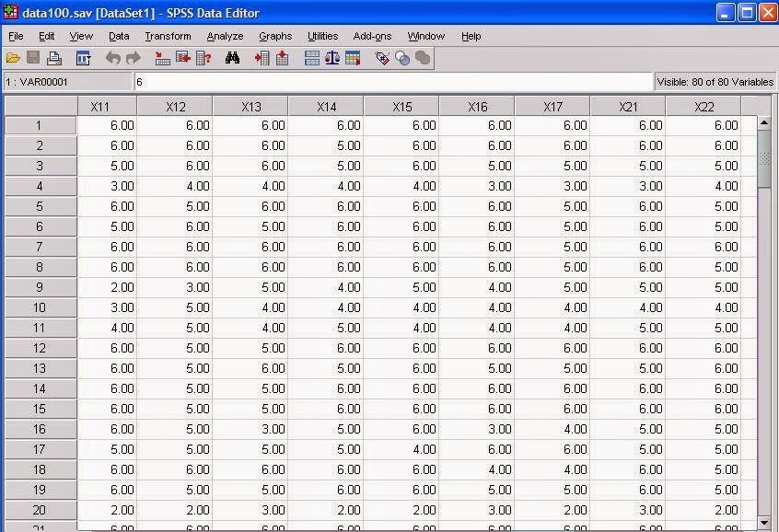
Task: Select the X15 column header
Action: click(401, 106)
